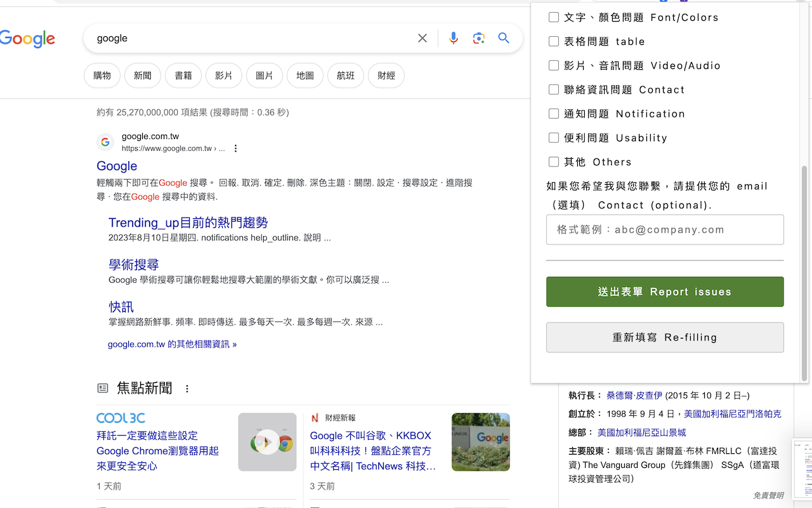Image resolution: width=812 pixels, height=508 pixels.
Task: Show 圖片 results
Action: pos(265,76)
